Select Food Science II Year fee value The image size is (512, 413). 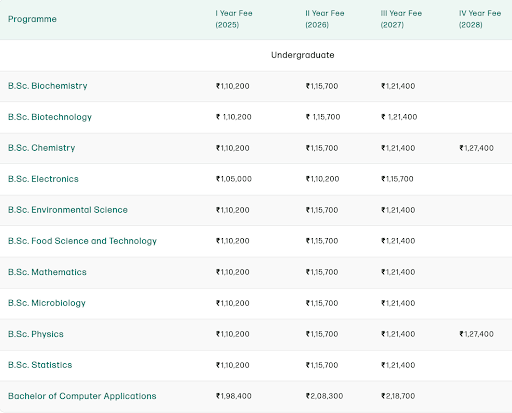(x=322, y=241)
